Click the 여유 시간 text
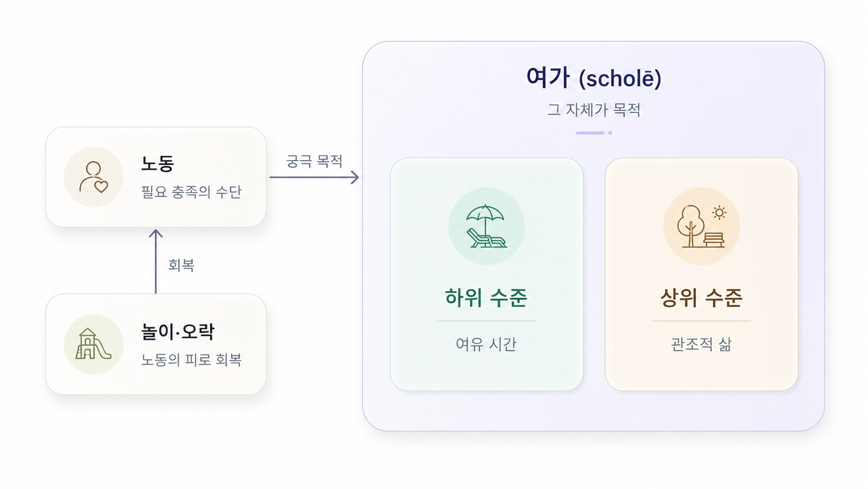 click(x=486, y=344)
